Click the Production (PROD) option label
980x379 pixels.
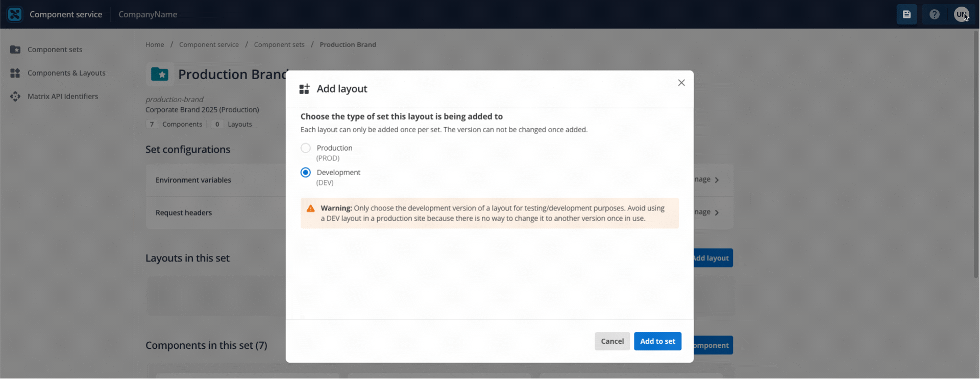(x=334, y=148)
